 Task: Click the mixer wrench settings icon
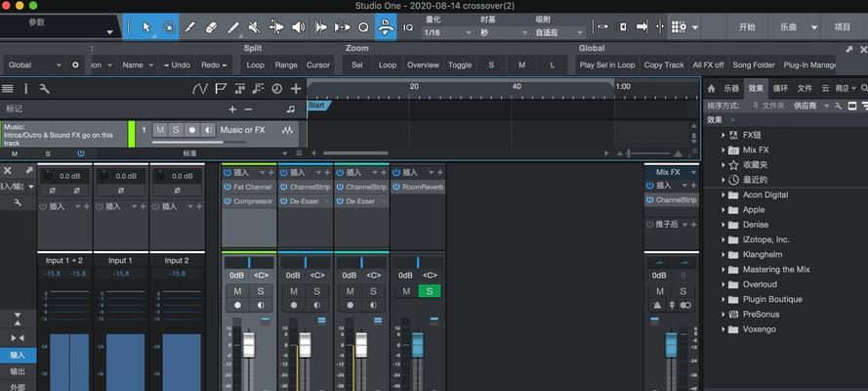(18, 202)
